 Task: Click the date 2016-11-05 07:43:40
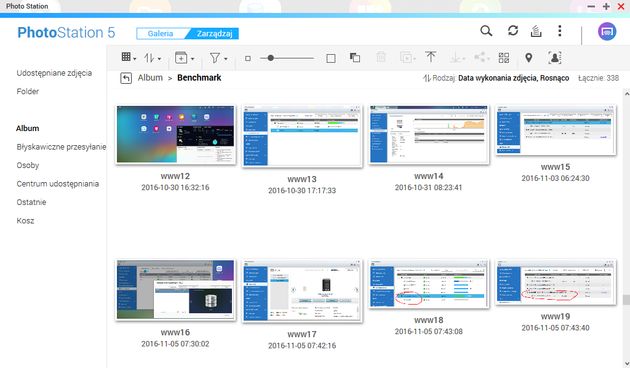tap(556, 328)
